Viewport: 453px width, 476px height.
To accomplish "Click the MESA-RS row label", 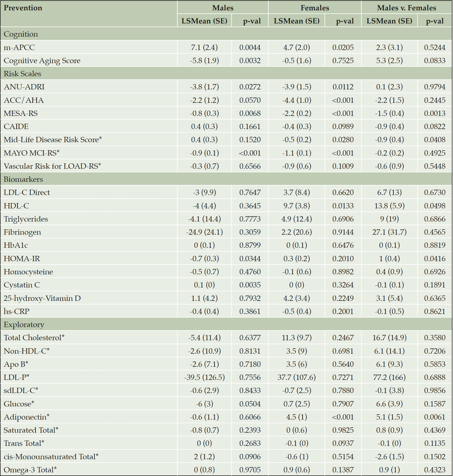I will point(21,113).
